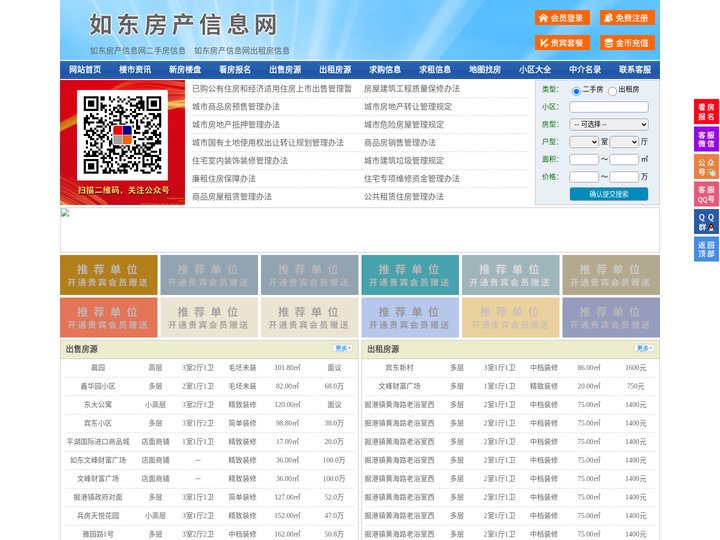720x540 pixels.
Task: Click the minimum 价格 input field
Action: tap(584, 177)
